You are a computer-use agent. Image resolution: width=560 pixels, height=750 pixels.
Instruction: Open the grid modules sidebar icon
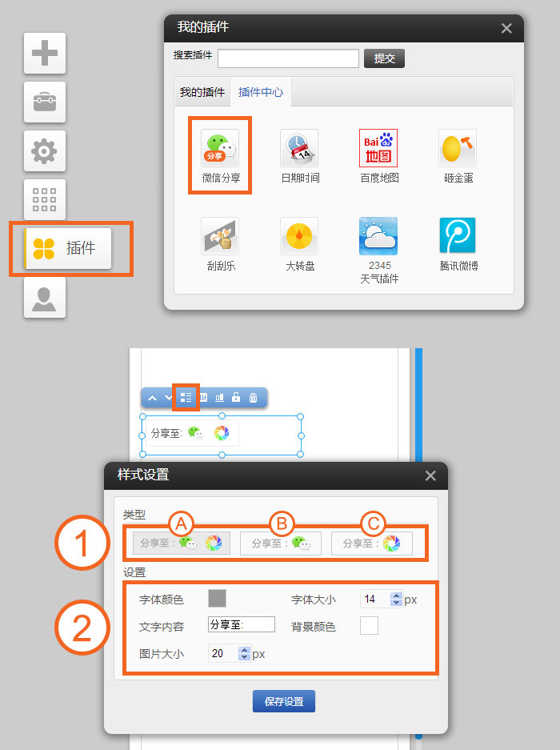tap(45, 199)
